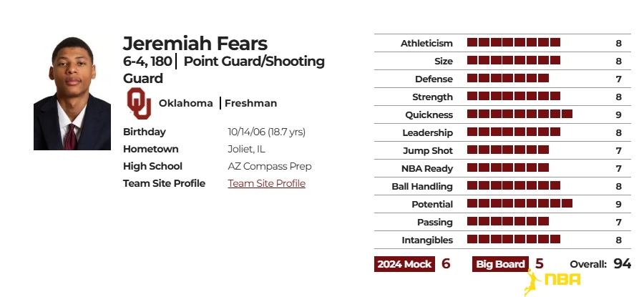Click the Potential rating bar
Image resolution: width=644 pixels, height=297 pixels.
[x=520, y=203]
